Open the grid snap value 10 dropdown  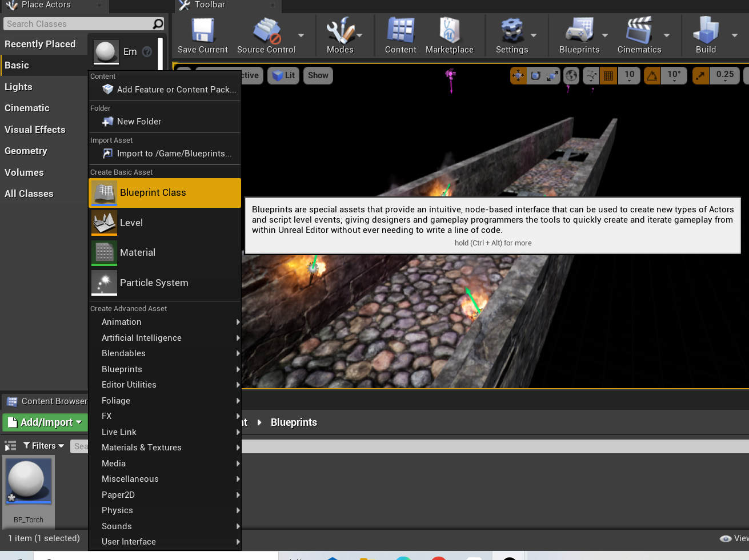pos(629,75)
